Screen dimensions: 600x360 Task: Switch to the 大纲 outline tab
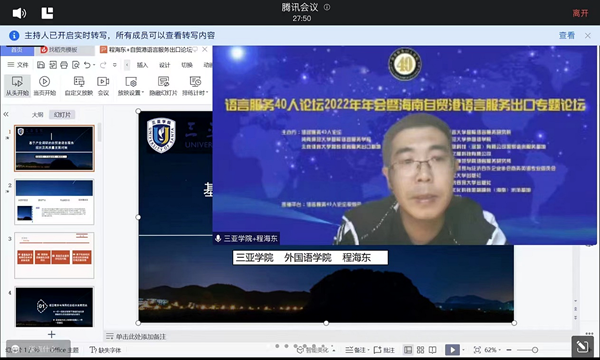click(38, 114)
